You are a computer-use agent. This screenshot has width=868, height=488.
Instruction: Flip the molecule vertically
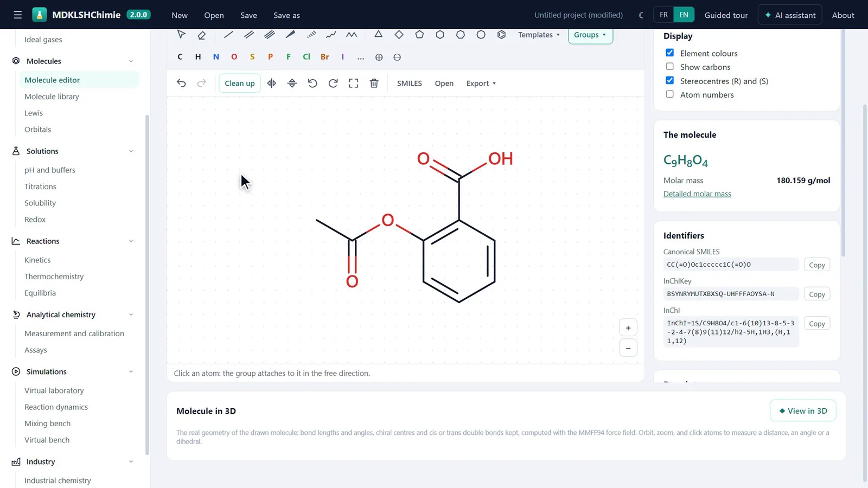click(x=292, y=83)
